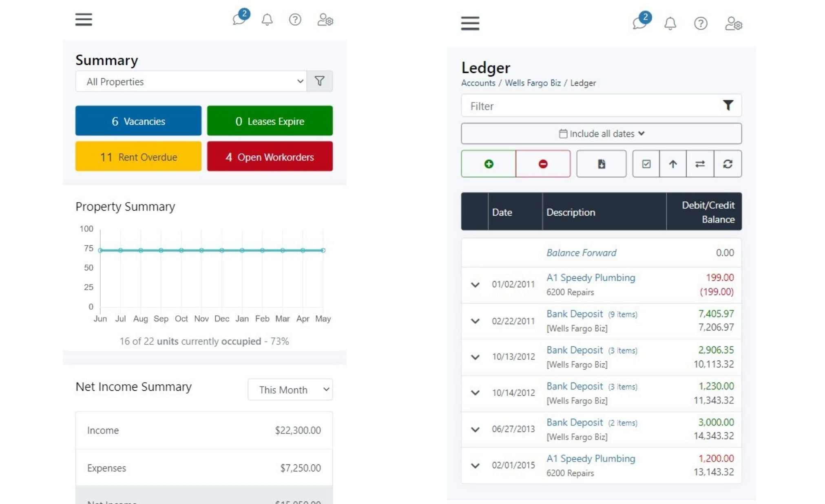Click Wells Fargo Biz breadcrumb link
Viewport: 825px width, 504px height.
(533, 83)
